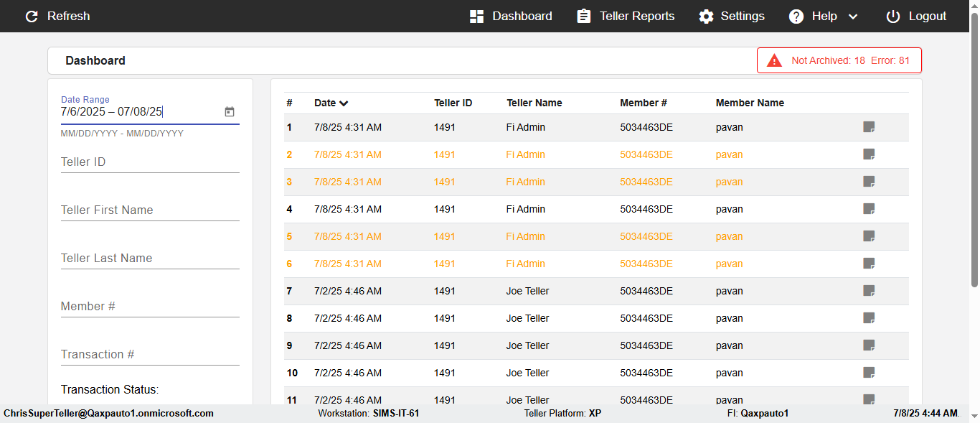The image size is (980, 423).
Task: Go to Teller Reports
Action: coord(626,17)
